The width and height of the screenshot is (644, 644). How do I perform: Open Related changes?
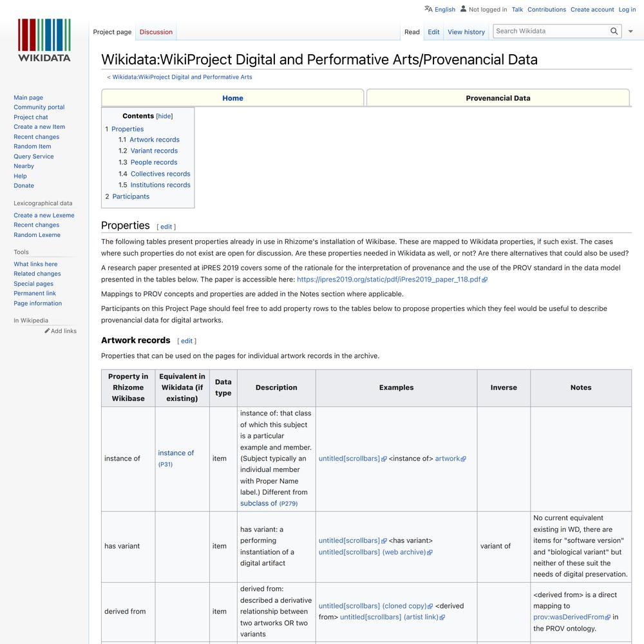(37, 274)
